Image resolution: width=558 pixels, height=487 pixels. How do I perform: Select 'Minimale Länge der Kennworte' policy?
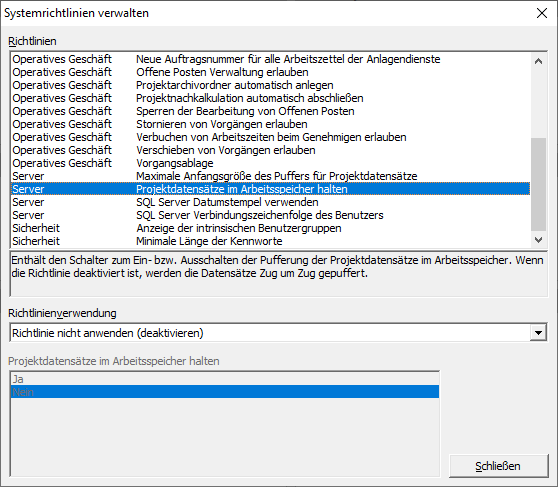(270, 241)
